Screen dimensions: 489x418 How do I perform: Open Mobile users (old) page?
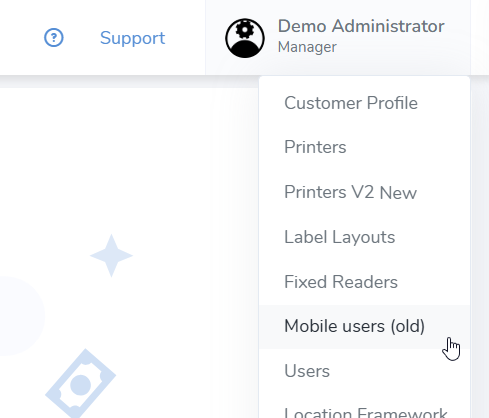pos(364,326)
